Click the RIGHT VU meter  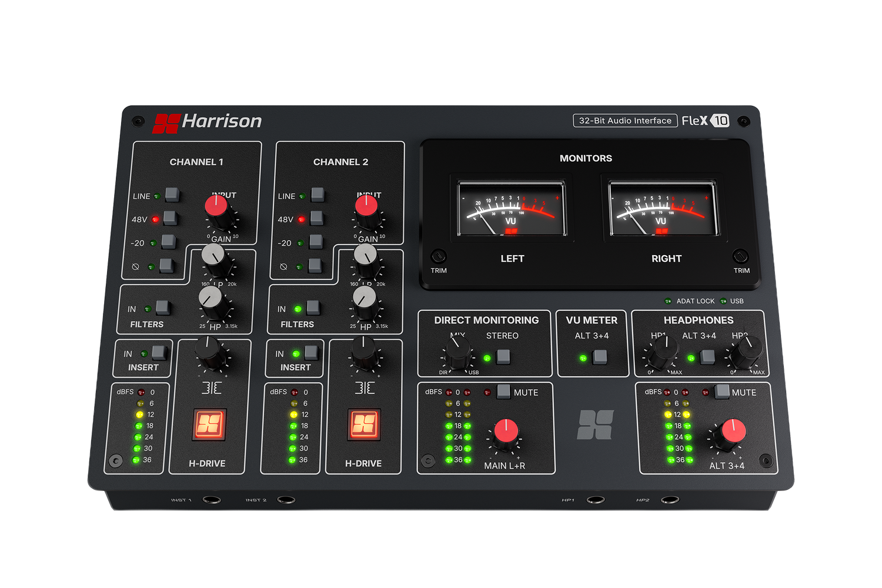pyautogui.click(x=663, y=209)
